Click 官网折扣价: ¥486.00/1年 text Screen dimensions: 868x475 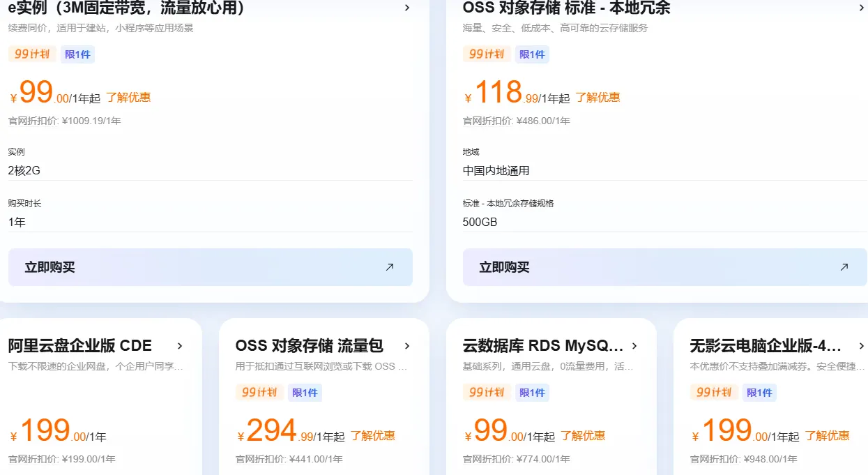point(517,121)
